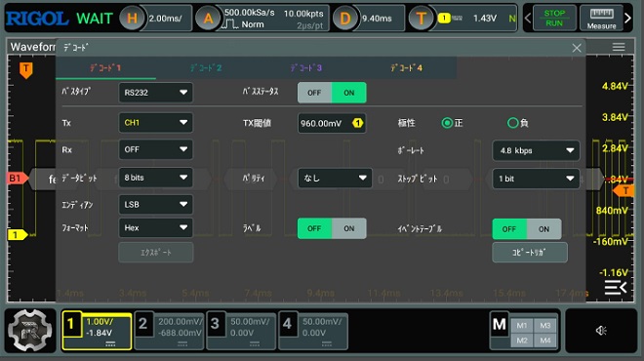Click the orange trigger position T marker

coord(26,70)
